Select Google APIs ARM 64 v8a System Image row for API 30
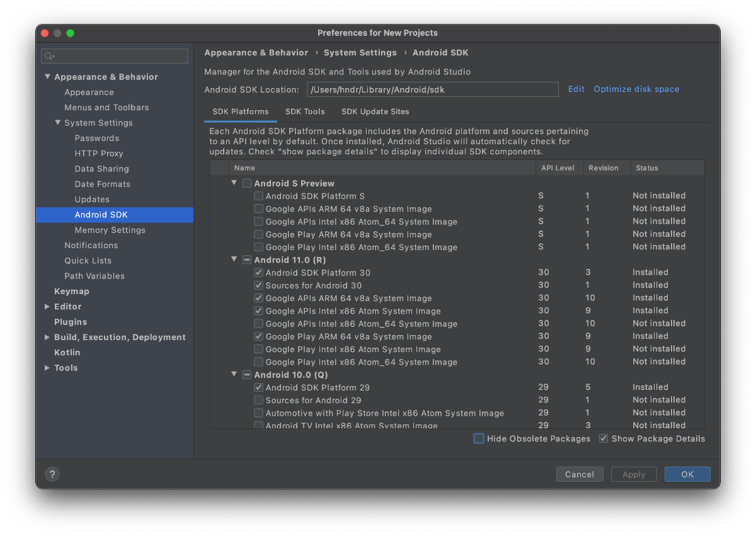The width and height of the screenshot is (756, 536). point(457,298)
